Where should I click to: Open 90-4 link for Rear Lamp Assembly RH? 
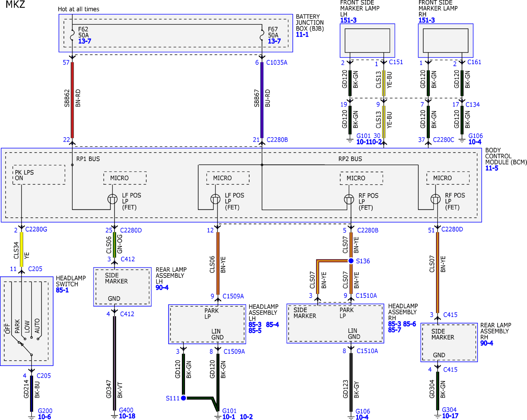pyautogui.click(x=486, y=343)
